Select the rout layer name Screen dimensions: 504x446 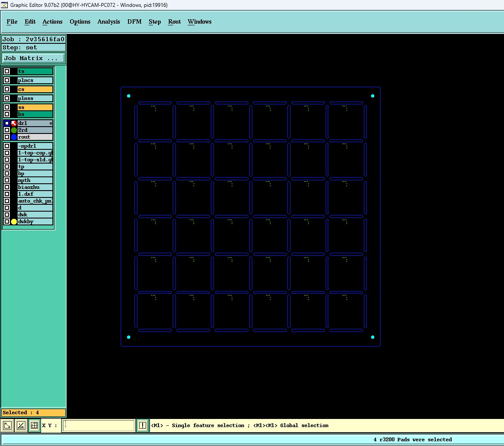tap(35, 137)
